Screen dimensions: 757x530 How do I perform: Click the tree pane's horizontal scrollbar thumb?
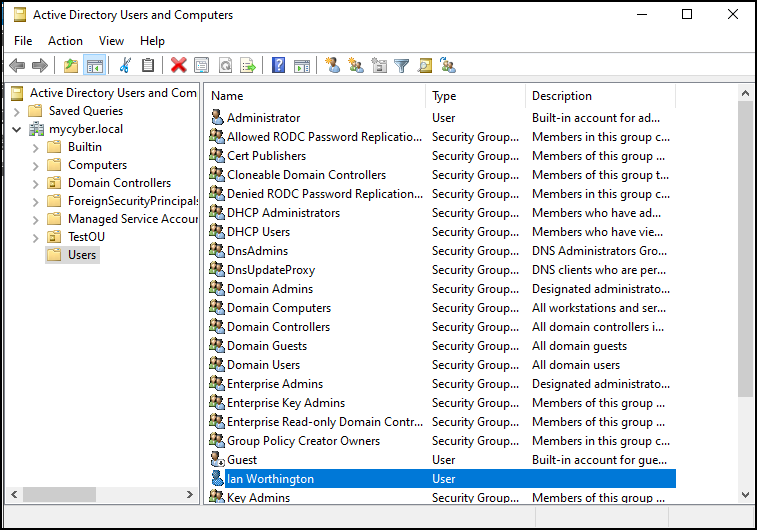coord(59,494)
